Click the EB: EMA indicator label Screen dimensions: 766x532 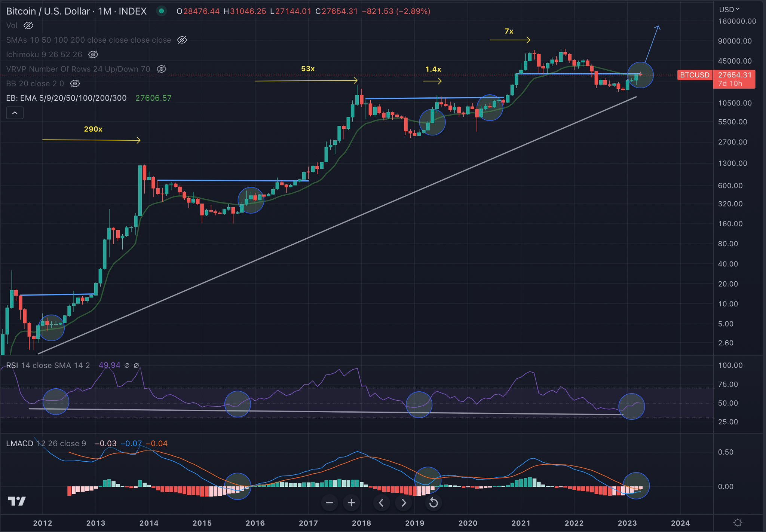pos(66,98)
